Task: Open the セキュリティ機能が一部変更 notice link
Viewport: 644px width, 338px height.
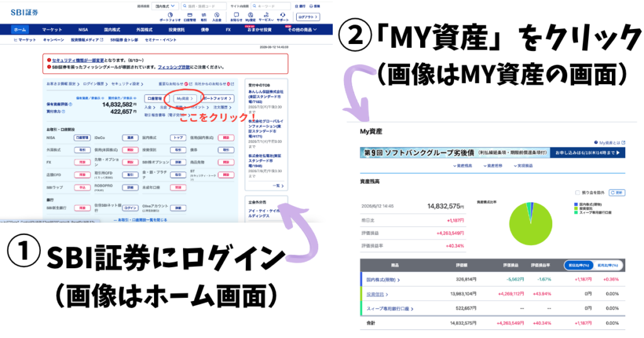Action: point(78,60)
